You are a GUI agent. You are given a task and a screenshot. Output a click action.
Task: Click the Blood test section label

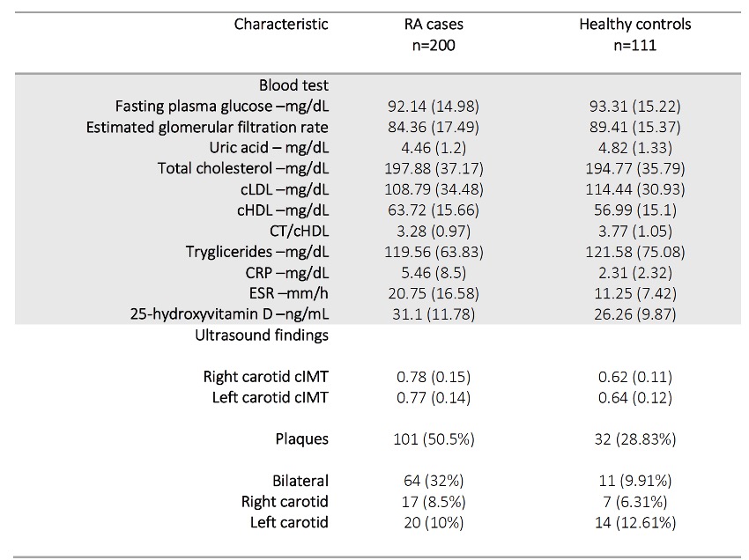(x=293, y=85)
